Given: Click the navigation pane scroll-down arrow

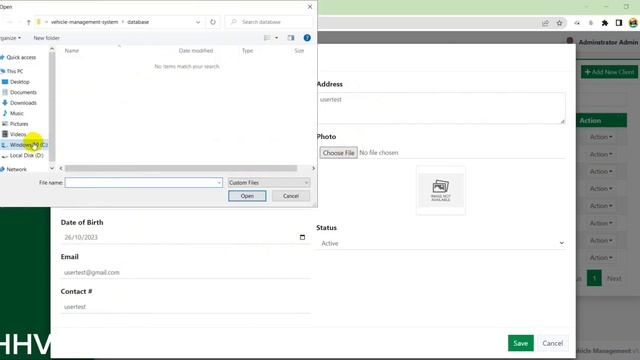Looking at the screenshot, I should point(52,168).
